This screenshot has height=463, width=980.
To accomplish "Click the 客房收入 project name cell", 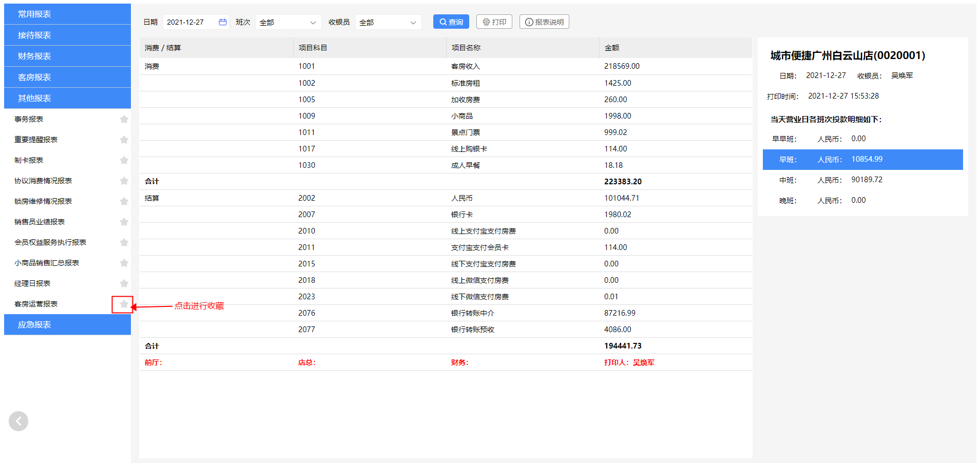I will click(x=466, y=66).
